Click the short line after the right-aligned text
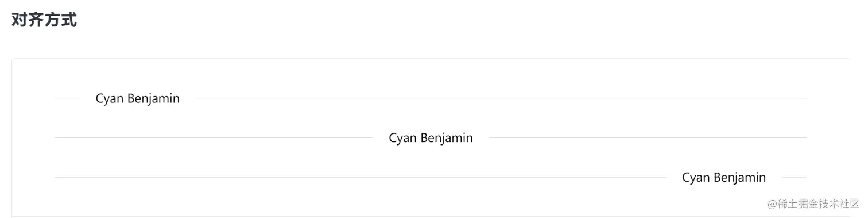This screenshot has height=218, width=868. point(795,177)
